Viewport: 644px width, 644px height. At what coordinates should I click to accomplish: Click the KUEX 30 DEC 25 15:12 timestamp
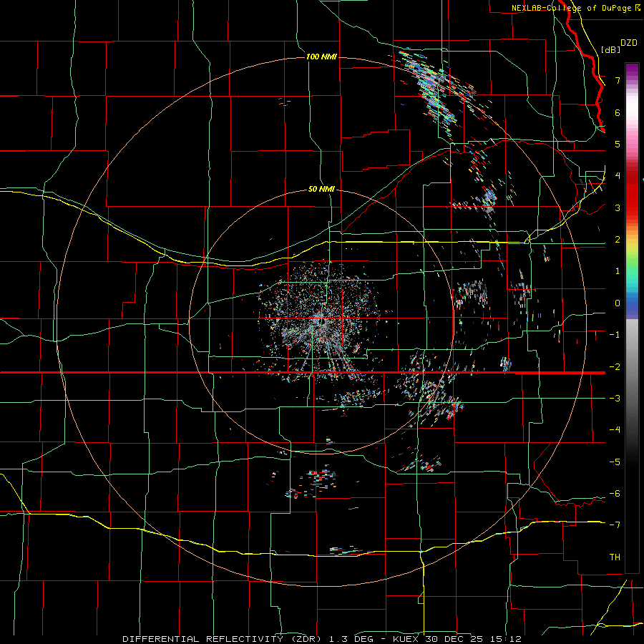(x=457, y=639)
